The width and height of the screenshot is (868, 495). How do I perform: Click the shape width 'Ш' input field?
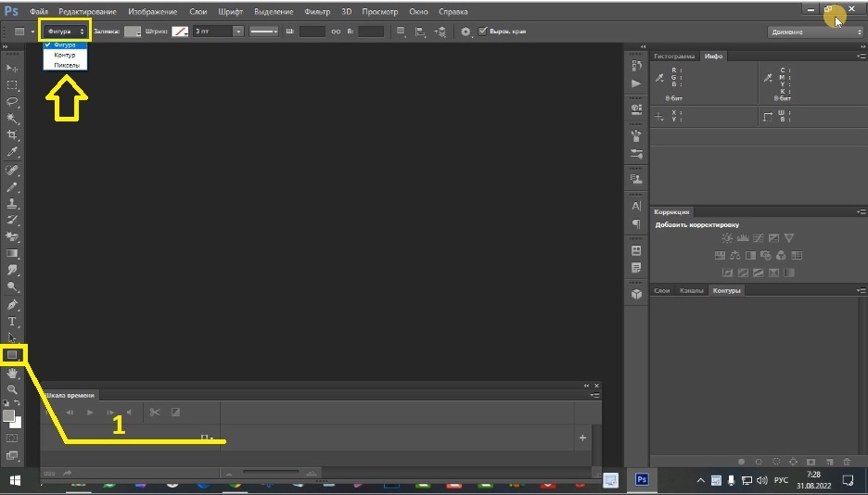[x=313, y=32]
